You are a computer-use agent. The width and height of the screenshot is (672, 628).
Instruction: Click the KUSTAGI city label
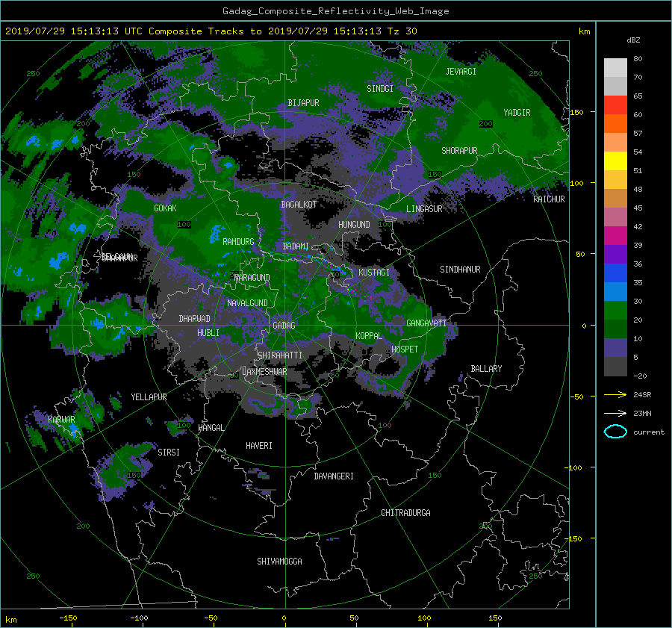coord(374,273)
